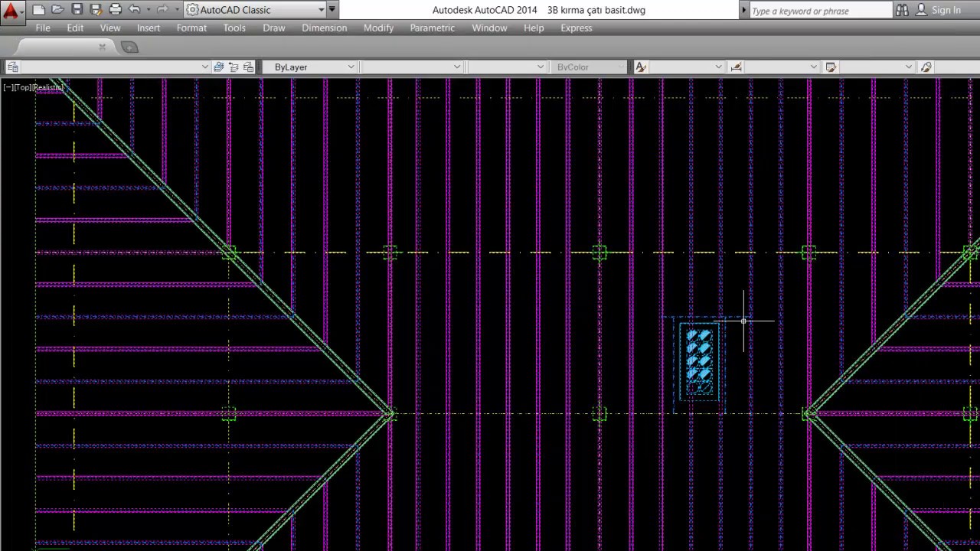Expand the search options arrow left of search box
The width and height of the screenshot is (980, 551).
pos(743,10)
